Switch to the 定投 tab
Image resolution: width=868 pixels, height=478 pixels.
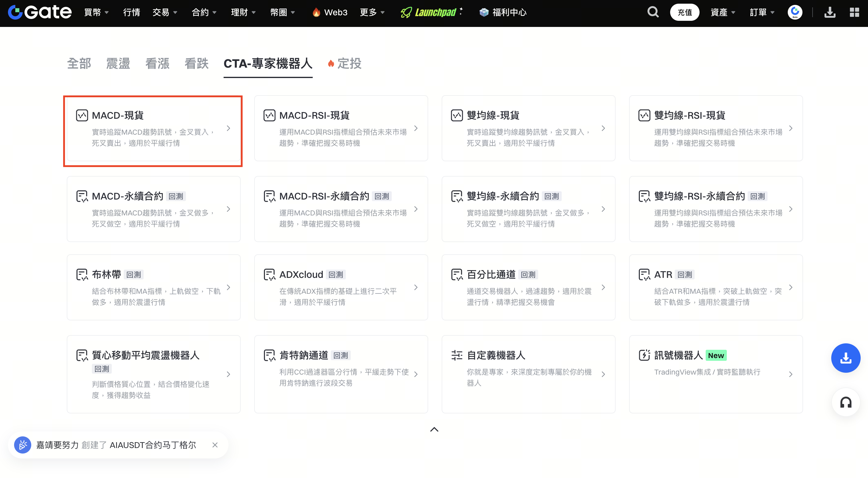pos(349,63)
